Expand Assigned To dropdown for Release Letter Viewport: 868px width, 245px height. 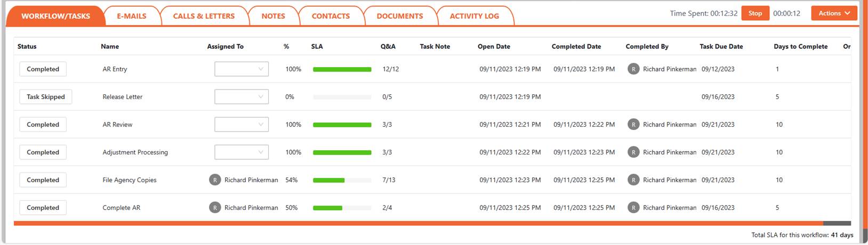tap(242, 97)
